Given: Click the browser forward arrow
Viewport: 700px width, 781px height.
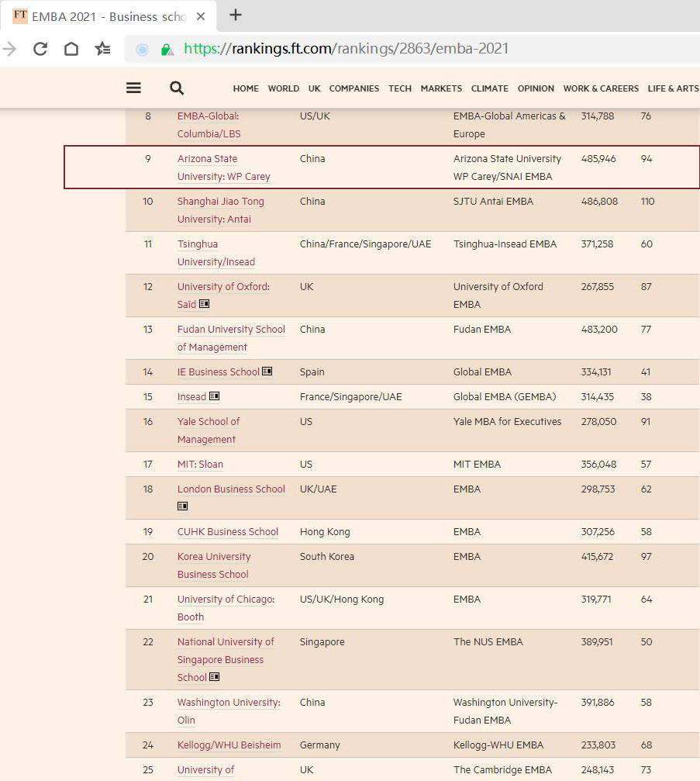Looking at the screenshot, I should 9,49.
